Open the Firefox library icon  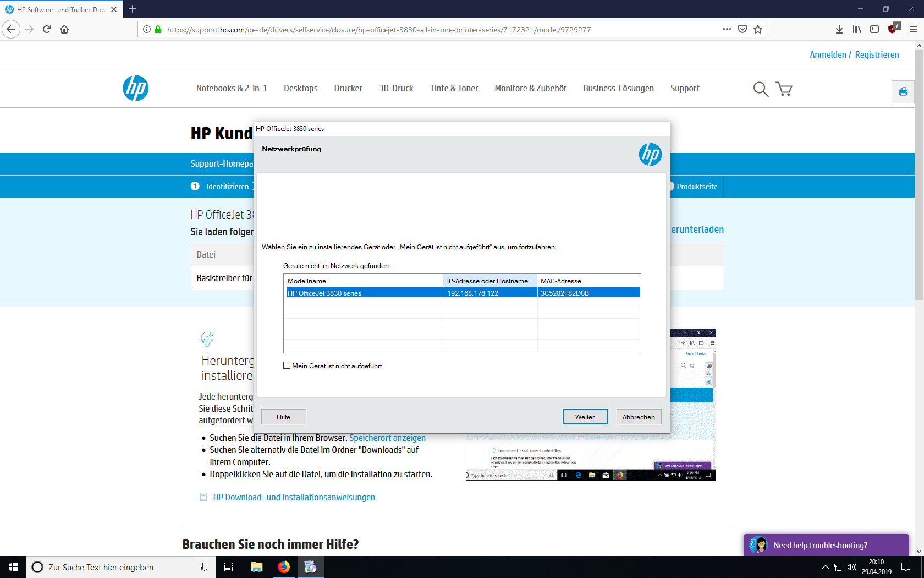coord(857,29)
